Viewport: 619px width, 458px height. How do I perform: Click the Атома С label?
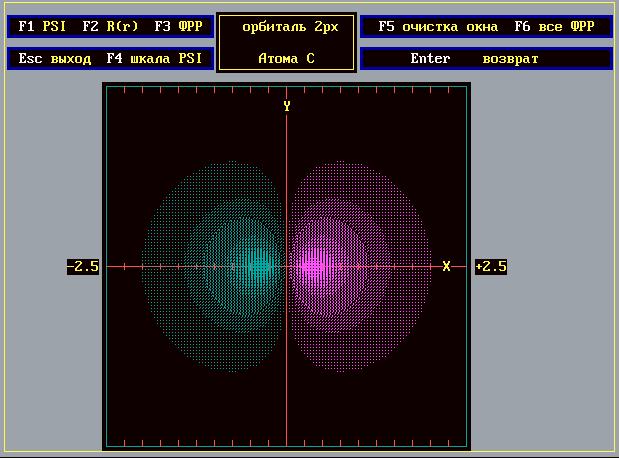pos(286,58)
